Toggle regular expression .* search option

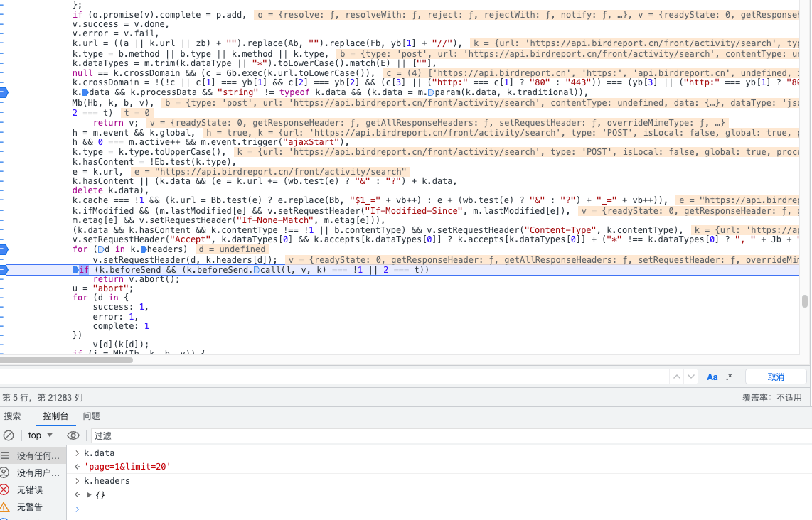(729, 377)
